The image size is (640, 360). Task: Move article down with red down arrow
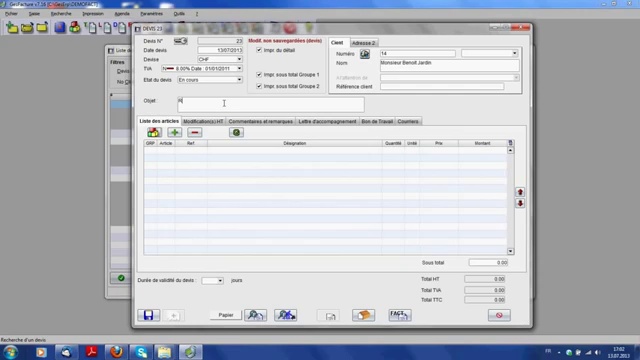(520, 203)
